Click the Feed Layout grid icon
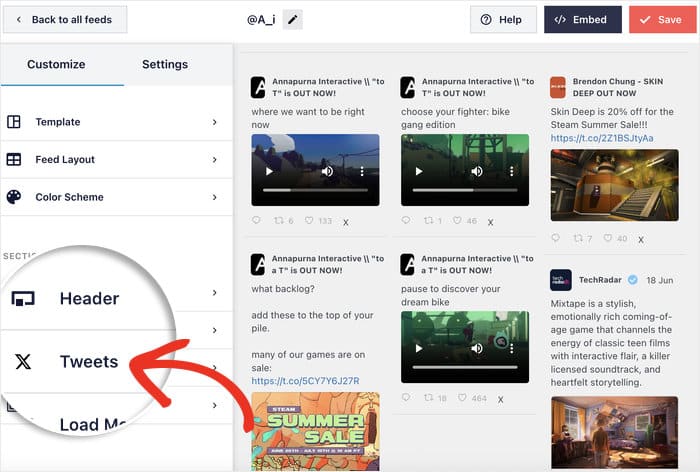700x472 pixels. (14, 159)
